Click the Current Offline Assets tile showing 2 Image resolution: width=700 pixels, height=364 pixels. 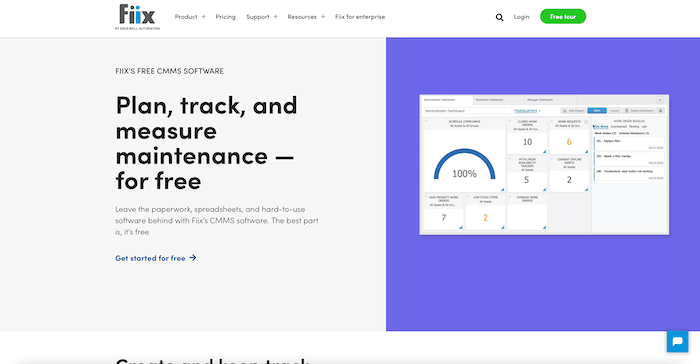(569, 174)
